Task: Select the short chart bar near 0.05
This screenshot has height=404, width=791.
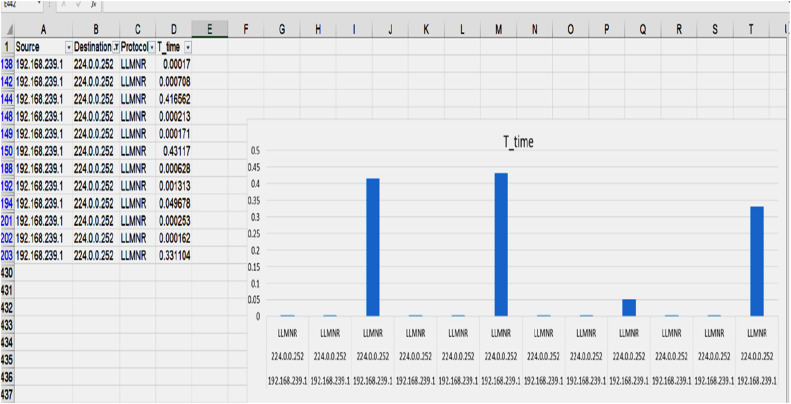Action: pos(629,308)
